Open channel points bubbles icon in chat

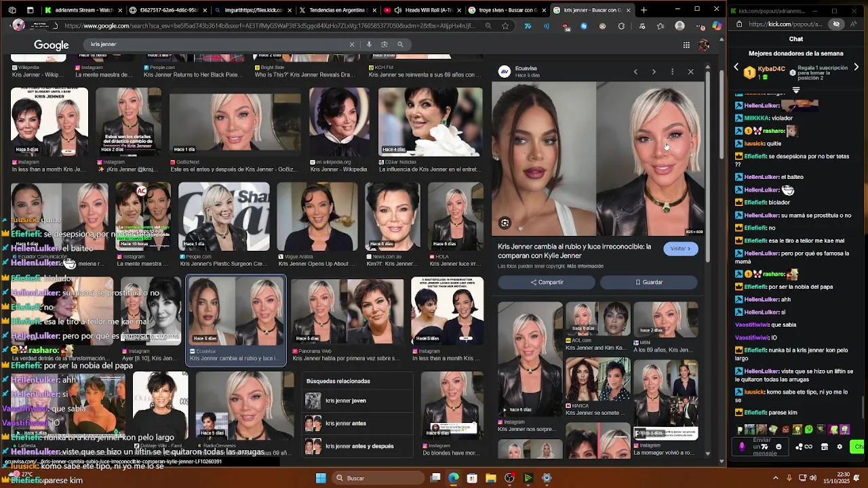pyautogui.click(x=799, y=447)
